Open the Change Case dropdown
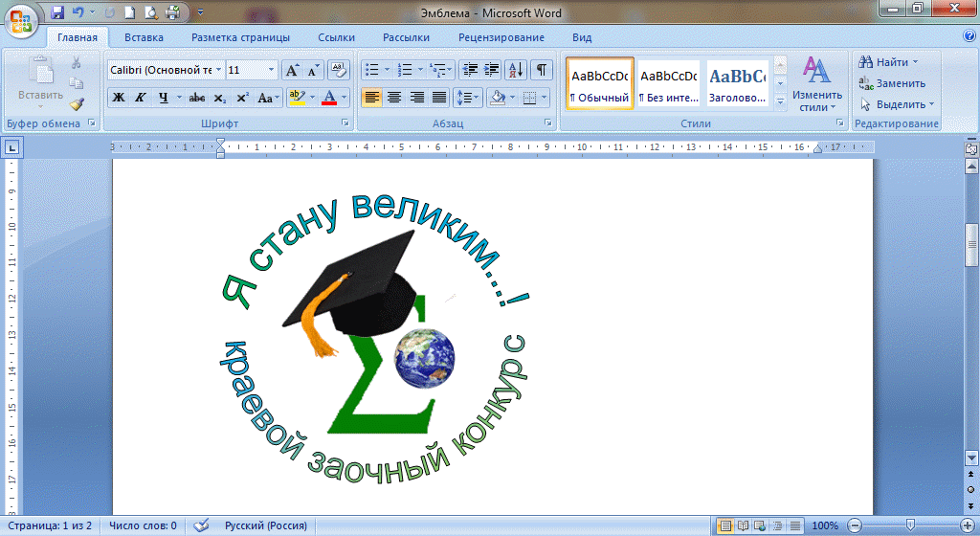The height and width of the screenshot is (536, 980). coord(268,98)
